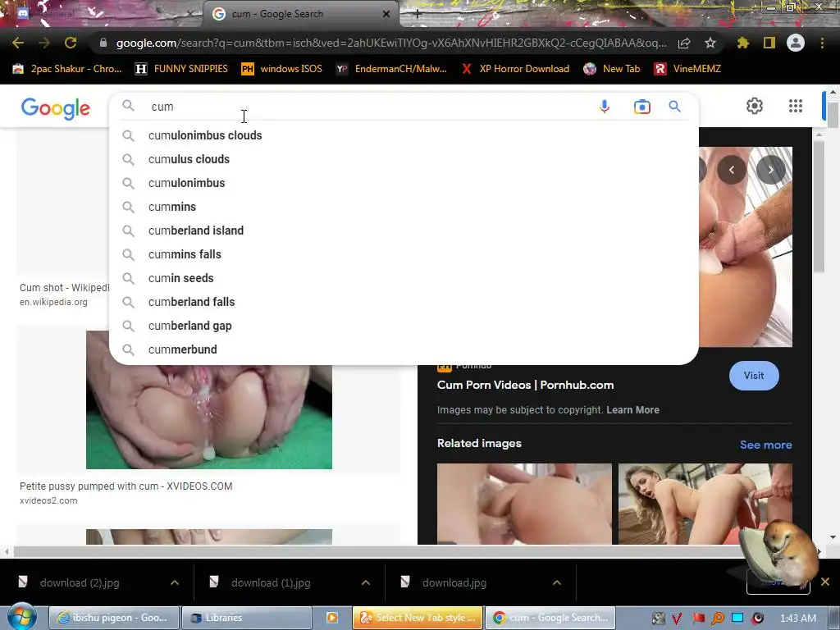Open the XP Horror Download bookmark
The image size is (840, 630).
pyautogui.click(x=515, y=69)
